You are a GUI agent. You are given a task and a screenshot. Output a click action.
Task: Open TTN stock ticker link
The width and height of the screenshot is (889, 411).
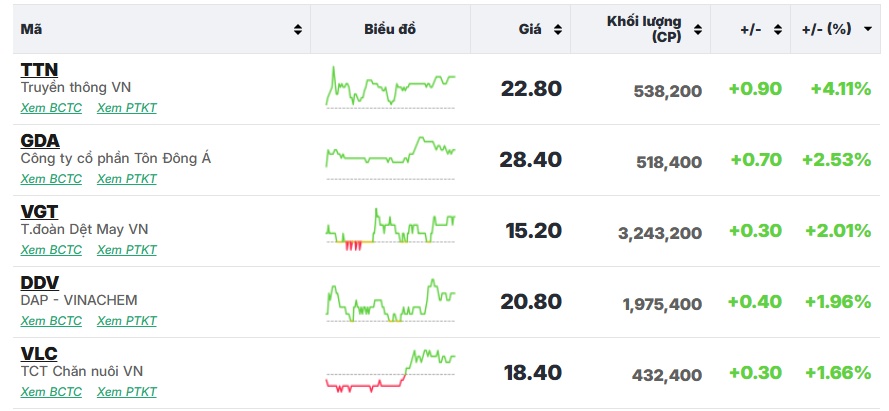click(x=39, y=70)
